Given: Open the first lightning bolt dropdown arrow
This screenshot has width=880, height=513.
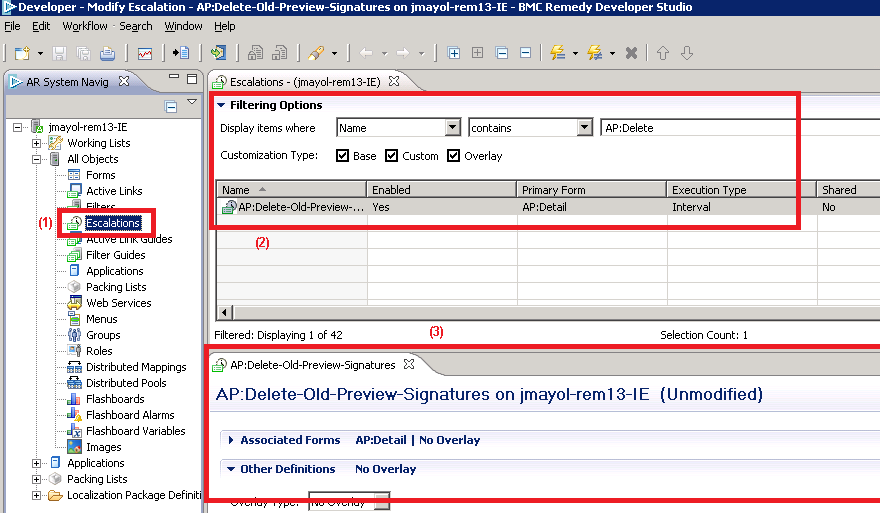Looking at the screenshot, I should click(x=575, y=54).
